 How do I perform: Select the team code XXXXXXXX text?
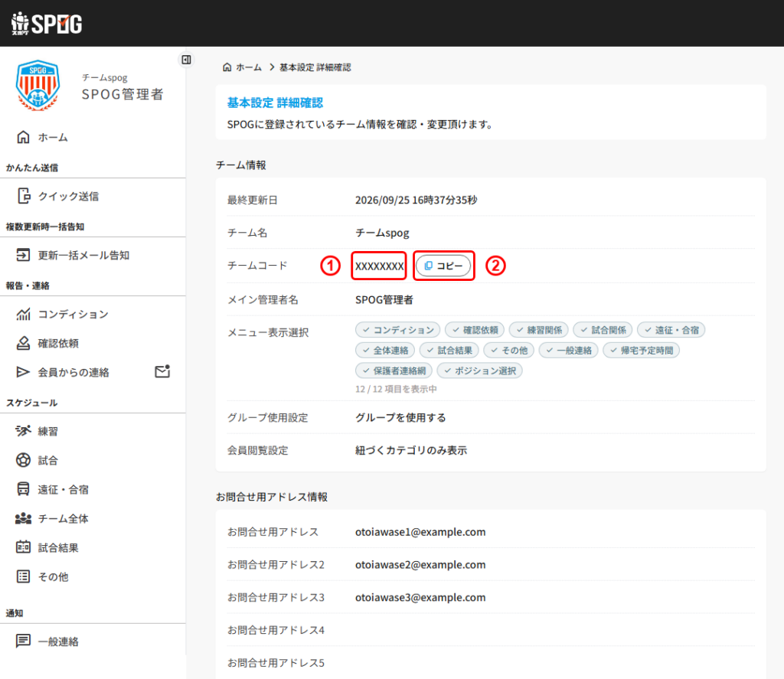click(379, 266)
